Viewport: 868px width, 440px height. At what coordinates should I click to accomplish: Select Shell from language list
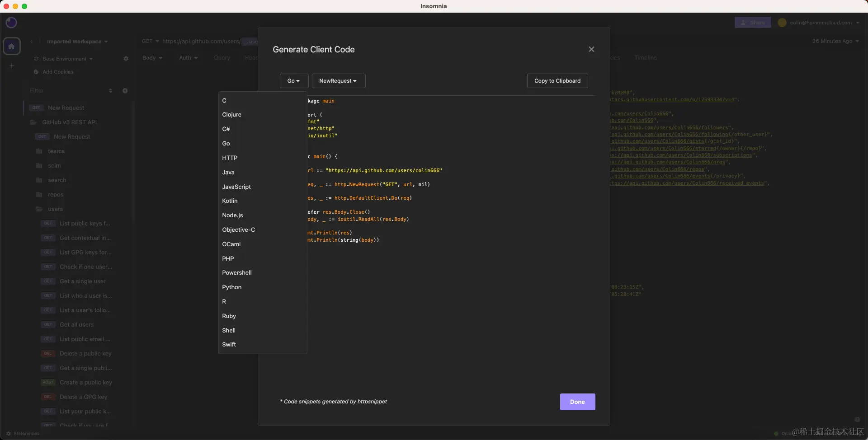tap(263, 331)
